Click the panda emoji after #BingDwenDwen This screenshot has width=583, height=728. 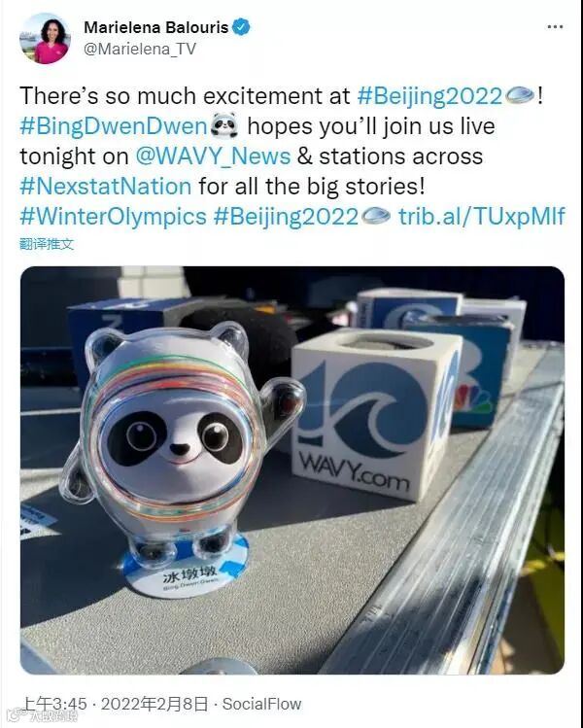click(x=224, y=125)
